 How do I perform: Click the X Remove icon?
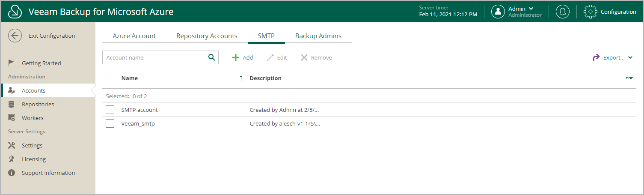[304, 57]
